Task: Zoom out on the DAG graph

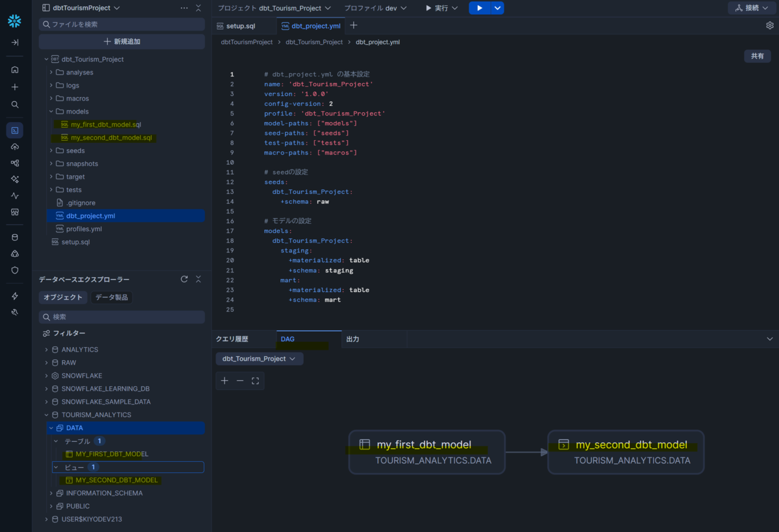Action: coord(240,381)
